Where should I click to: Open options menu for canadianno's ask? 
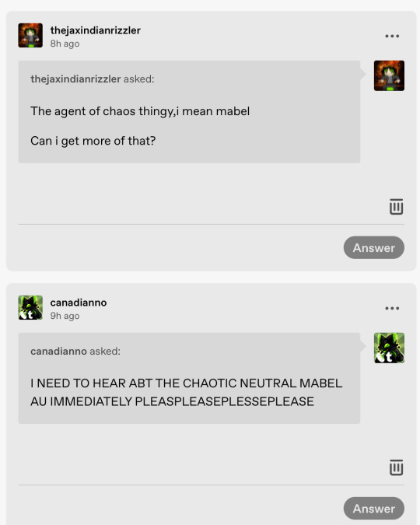tap(392, 308)
